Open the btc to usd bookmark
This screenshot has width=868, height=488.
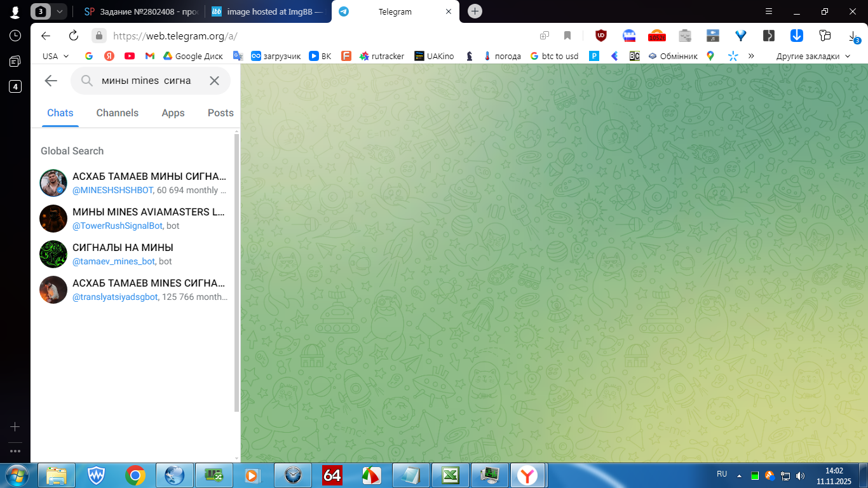[554, 56]
